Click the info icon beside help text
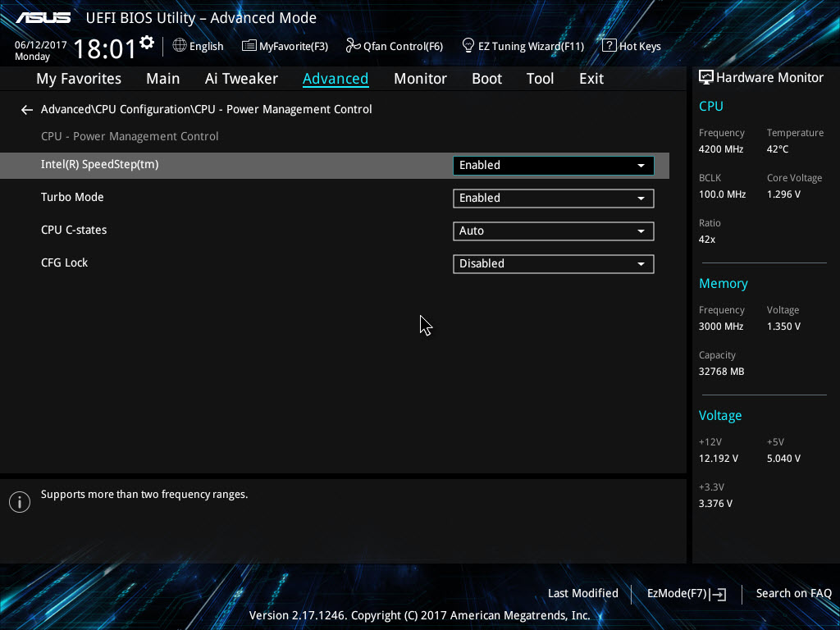This screenshot has height=630, width=840. click(20, 502)
